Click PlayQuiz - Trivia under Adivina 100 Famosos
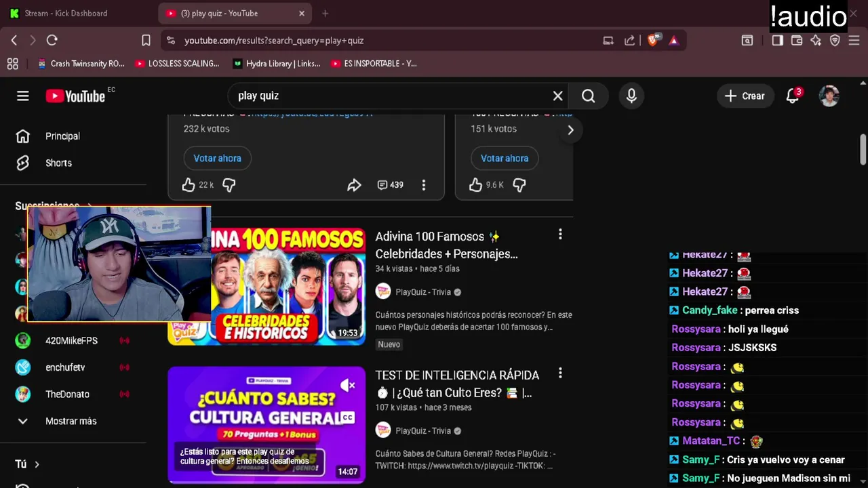Viewport: 868px width, 488px height. (x=423, y=292)
